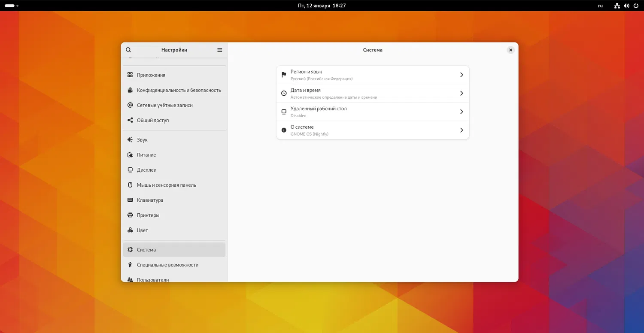Viewport: 644px width, 333px height.
Task: Open the clock and calendar in top bar
Action: click(x=322, y=6)
